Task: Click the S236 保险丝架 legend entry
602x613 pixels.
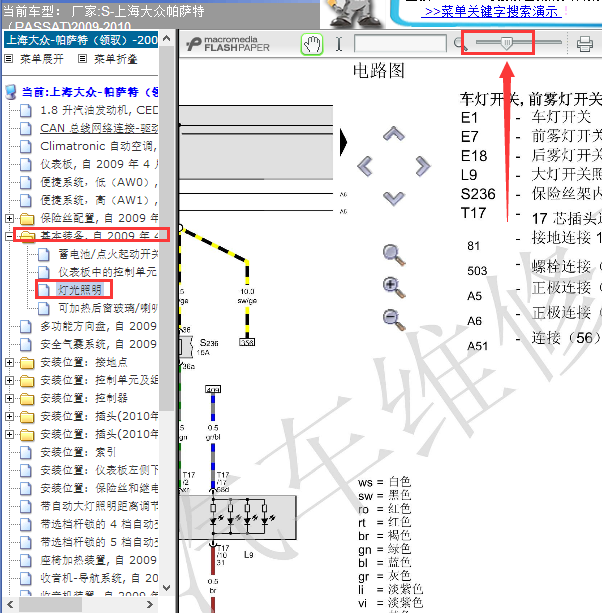Action: click(x=531, y=194)
